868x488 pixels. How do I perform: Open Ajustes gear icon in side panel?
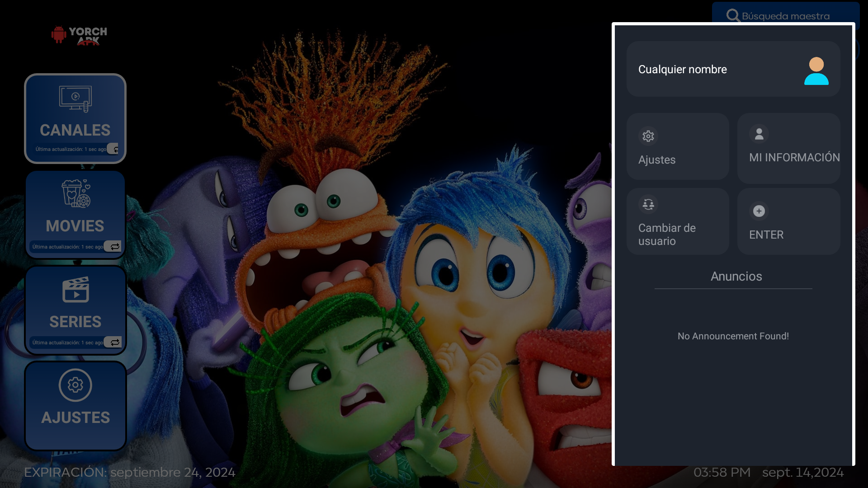(648, 136)
